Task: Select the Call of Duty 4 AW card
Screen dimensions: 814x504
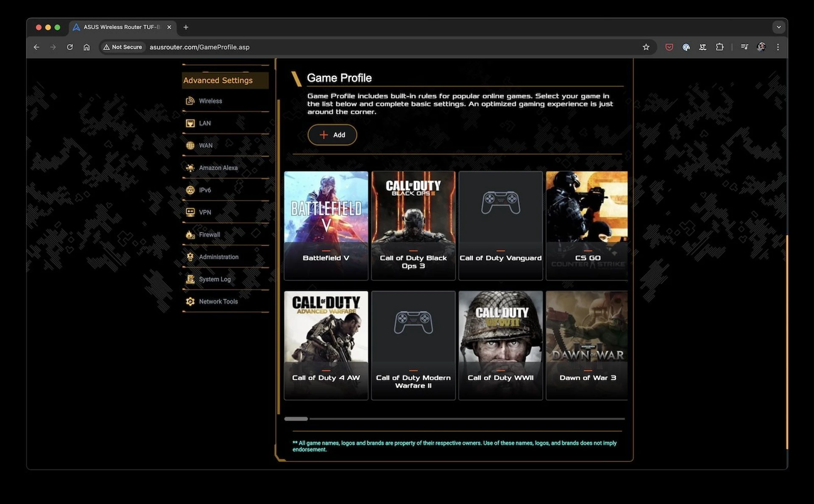Action: (326, 345)
